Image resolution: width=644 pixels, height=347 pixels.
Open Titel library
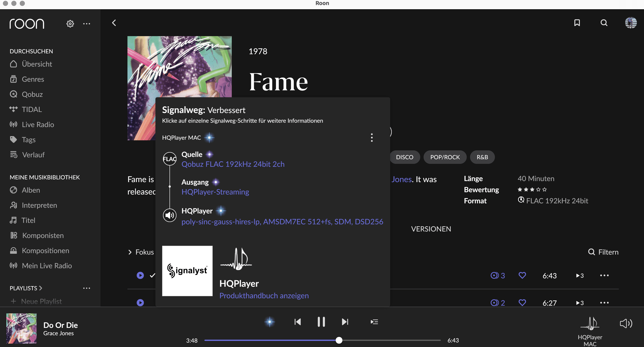coord(22,220)
